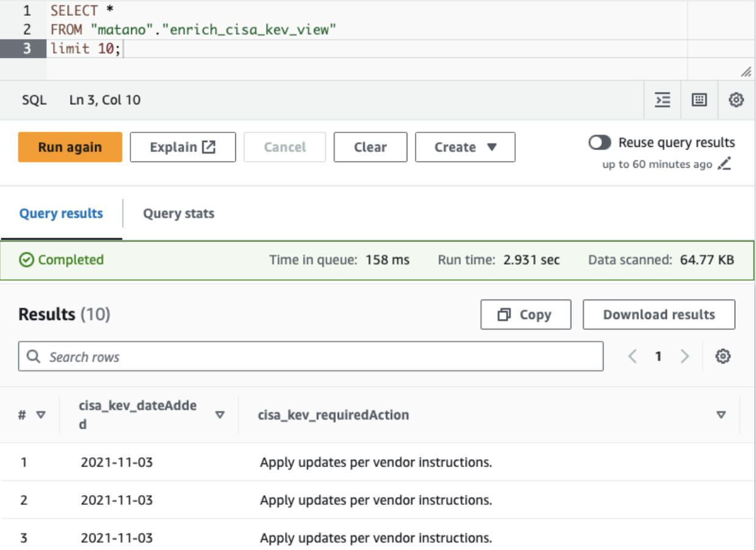The height and width of the screenshot is (550, 756).
Task: Switch to Query results tab
Action: pos(61,213)
